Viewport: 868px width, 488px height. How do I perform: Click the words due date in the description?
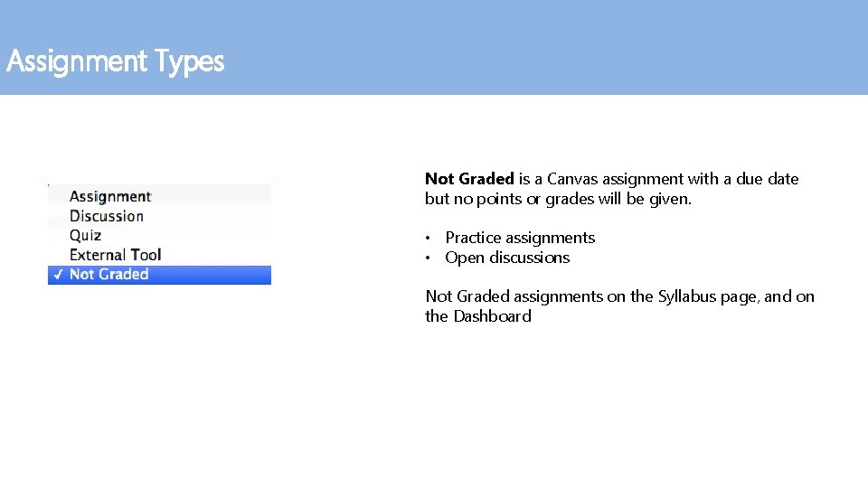[x=768, y=179]
